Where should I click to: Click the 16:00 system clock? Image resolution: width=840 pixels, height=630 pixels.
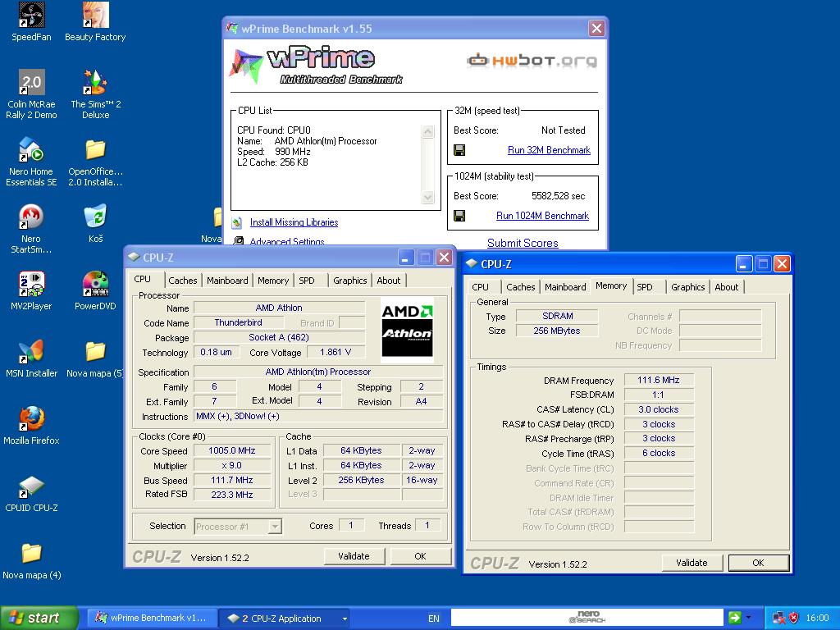(x=817, y=619)
